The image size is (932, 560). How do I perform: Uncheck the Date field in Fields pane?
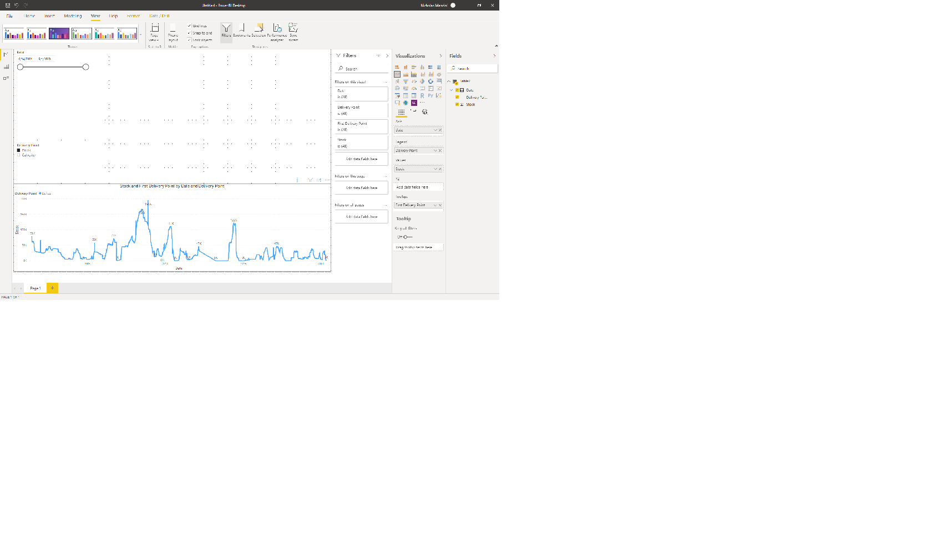pos(457,90)
